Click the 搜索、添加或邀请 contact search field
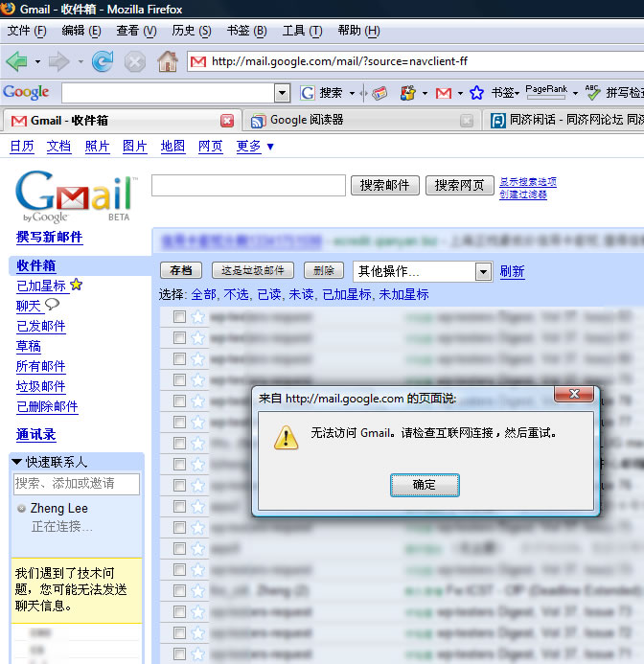 pyautogui.click(x=77, y=484)
